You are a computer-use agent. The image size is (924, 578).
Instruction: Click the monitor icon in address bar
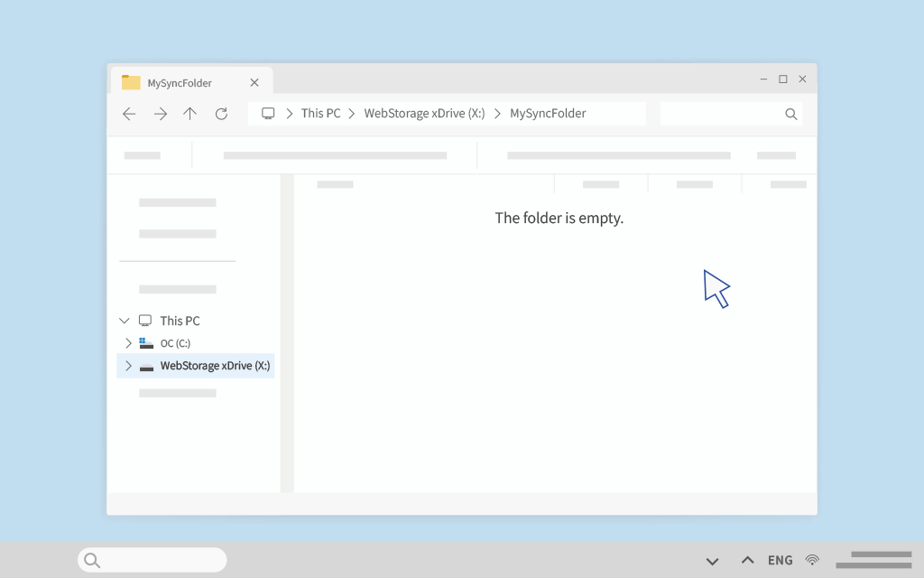268,113
